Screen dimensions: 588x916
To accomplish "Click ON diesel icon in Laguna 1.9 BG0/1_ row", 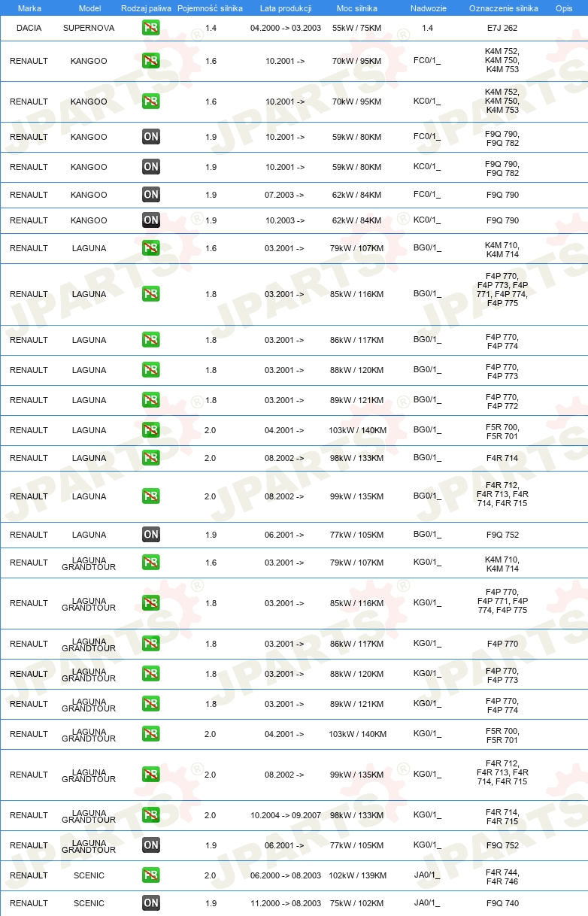I will (151, 535).
